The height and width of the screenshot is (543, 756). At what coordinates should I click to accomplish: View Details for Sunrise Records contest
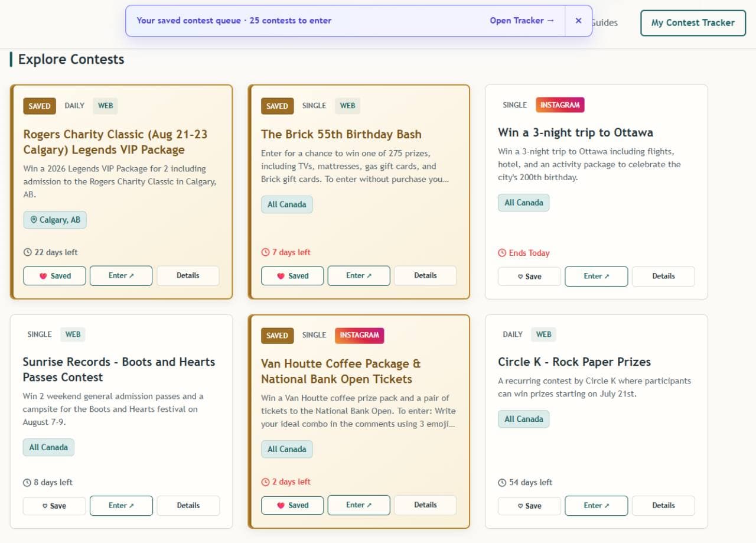coord(188,506)
